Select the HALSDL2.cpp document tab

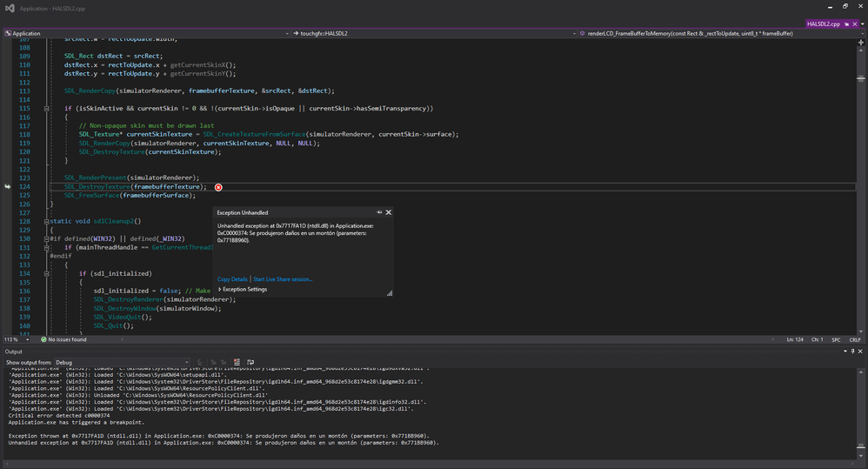coord(823,23)
